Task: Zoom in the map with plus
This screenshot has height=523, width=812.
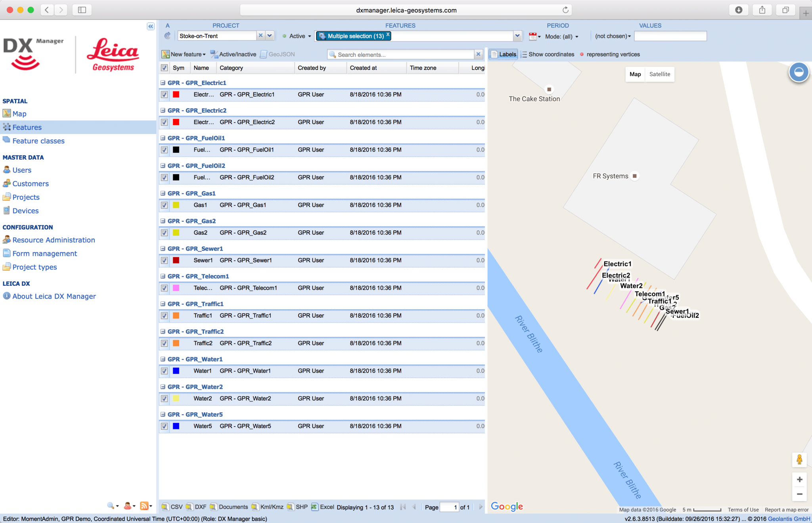Action: (799, 479)
